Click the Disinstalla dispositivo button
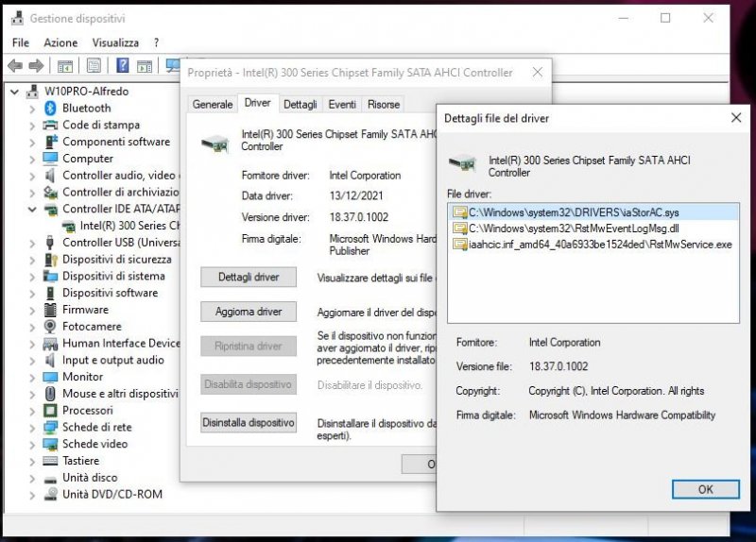Image resolution: width=756 pixels, height=542 pixels. click(249, 422)
